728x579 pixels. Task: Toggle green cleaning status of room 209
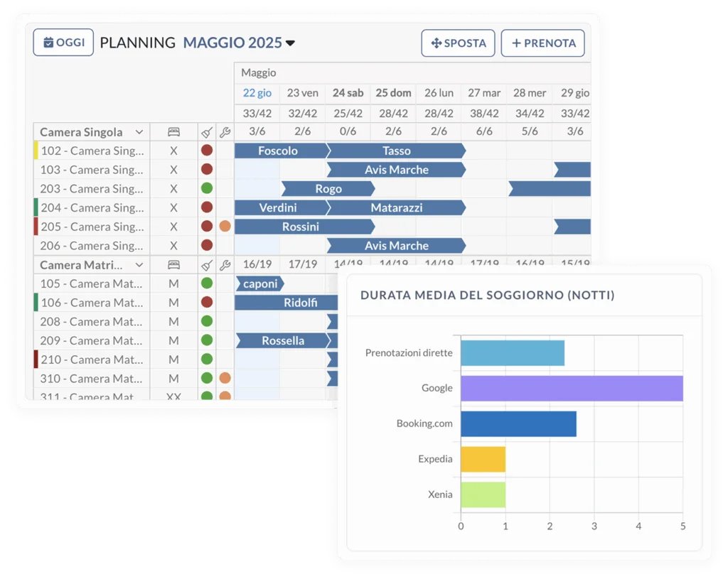tap(207, 340)
